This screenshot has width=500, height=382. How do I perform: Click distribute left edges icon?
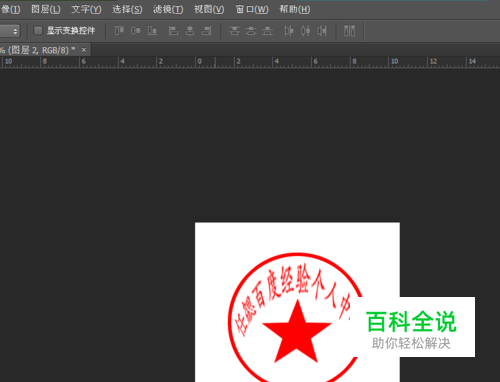point(289,31)
